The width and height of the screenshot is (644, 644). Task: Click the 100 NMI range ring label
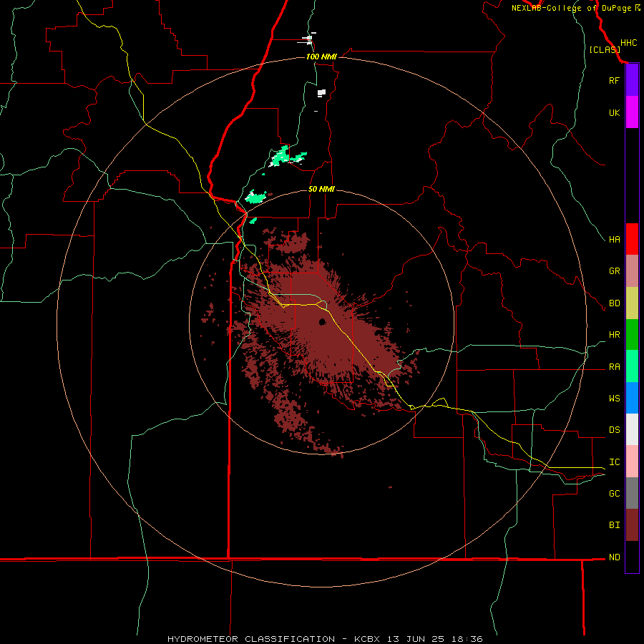coord(321,57)
